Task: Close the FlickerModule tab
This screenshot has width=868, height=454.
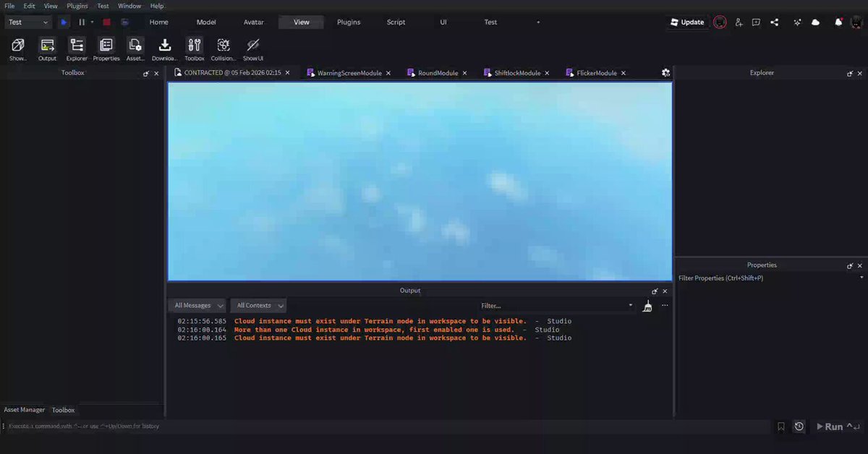Action: (x=624, y=73)
